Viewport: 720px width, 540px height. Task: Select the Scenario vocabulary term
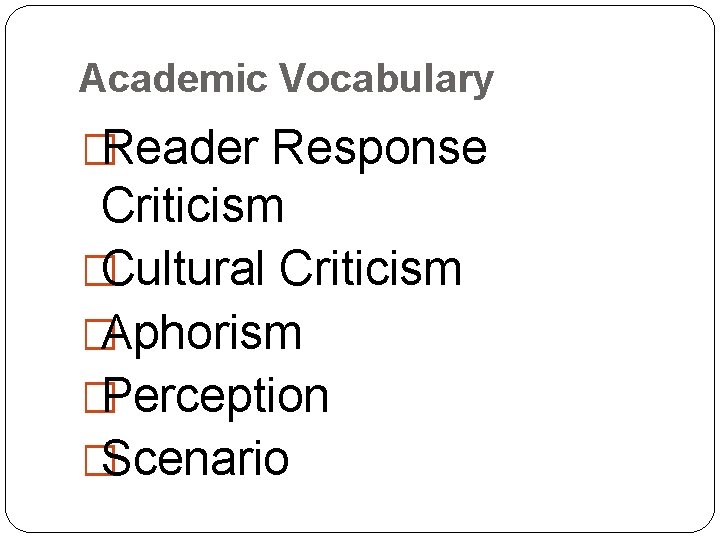pyautogui.click(x=195, y=458)
